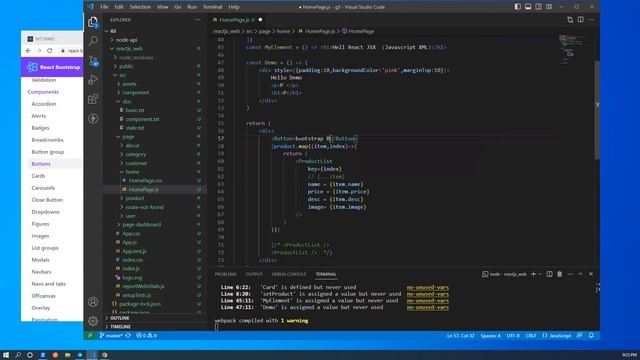
Task: Open the errors and warnings indicator
Action: pyautogui.click(x=147, y=336)
